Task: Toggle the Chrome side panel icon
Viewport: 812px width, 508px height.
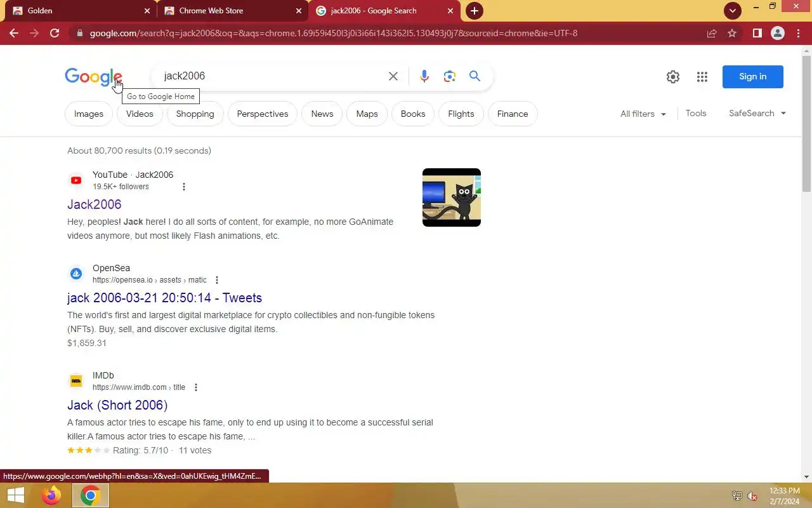Action: [757, 33]
